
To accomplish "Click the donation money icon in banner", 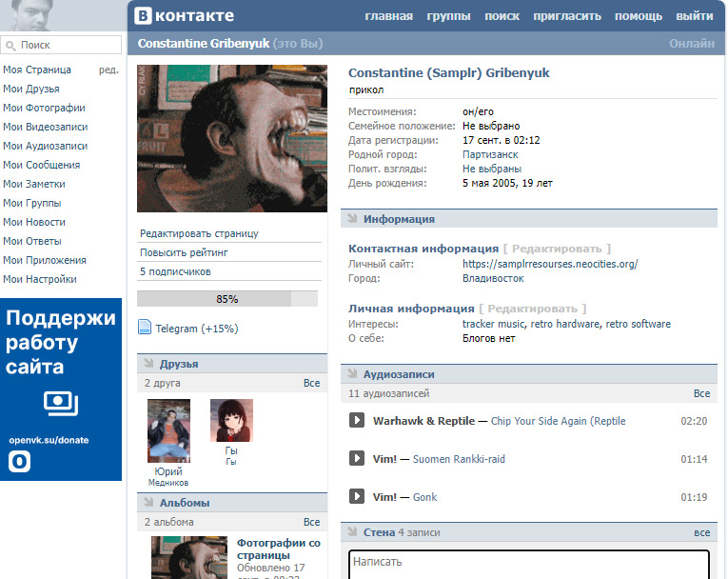I will [61, 403].
